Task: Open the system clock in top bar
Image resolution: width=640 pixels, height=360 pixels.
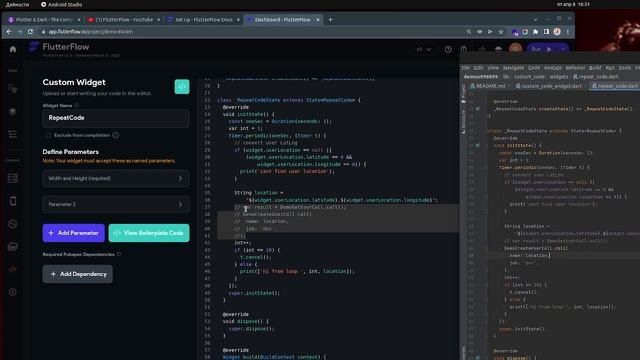Action: coord(573,4)
